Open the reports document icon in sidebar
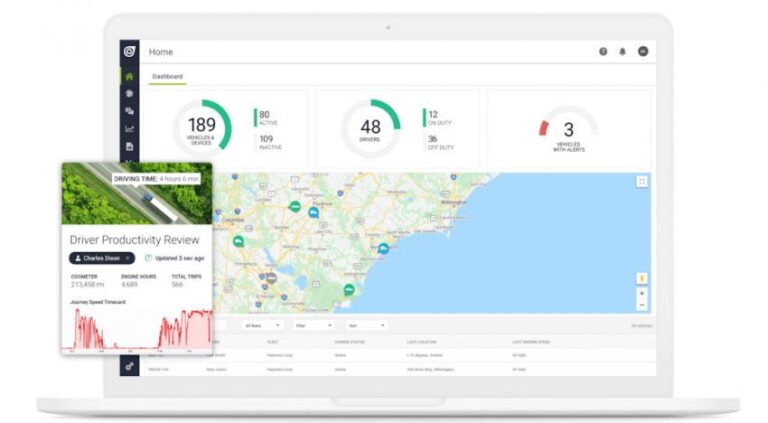The image size is (768, 423). pyautogui.click(x=129, y=146)
